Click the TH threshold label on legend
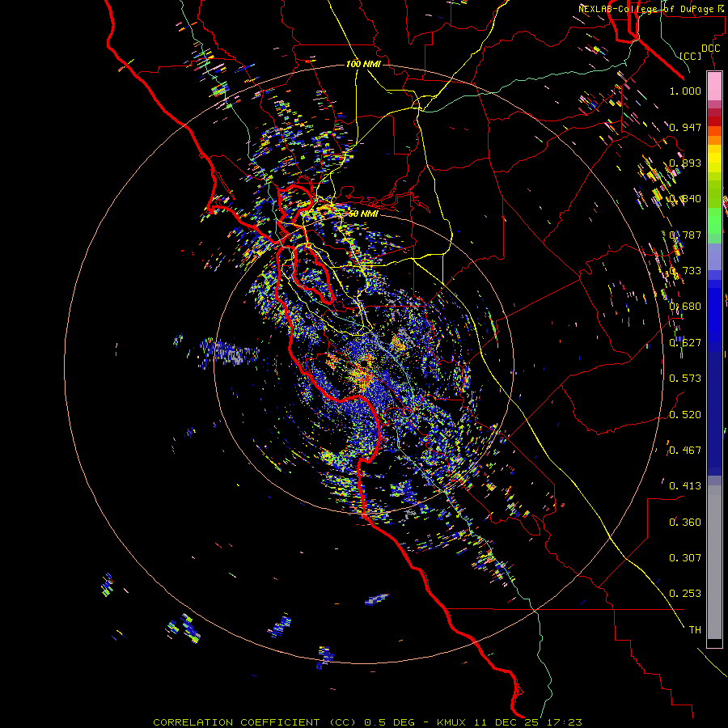This screenshot has width=728, height=728. point(695,630)
